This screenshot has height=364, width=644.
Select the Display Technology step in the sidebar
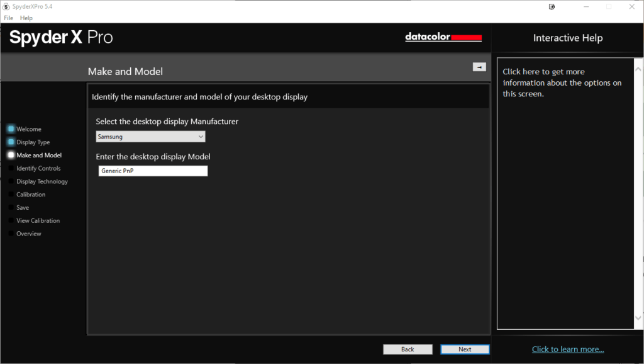pos(42,181)
